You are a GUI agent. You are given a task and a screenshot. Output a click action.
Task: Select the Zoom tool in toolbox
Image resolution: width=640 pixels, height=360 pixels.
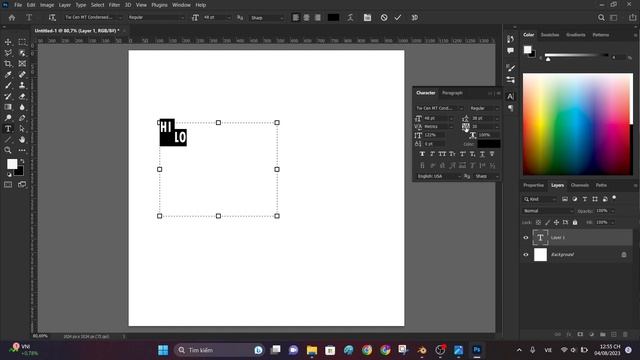pyautogui.click(x=8, y=150)
